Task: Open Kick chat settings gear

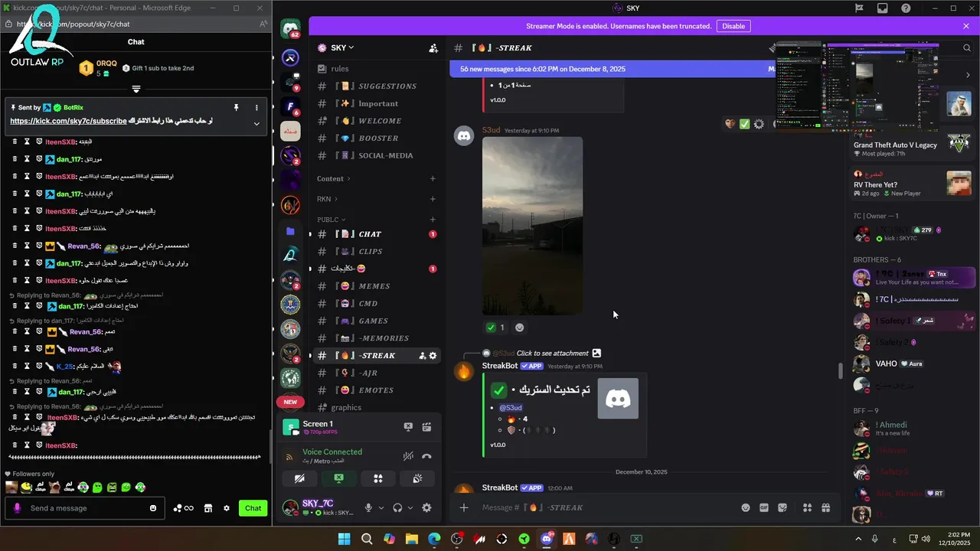Action: pyautogui.click(x=226, y=508)
